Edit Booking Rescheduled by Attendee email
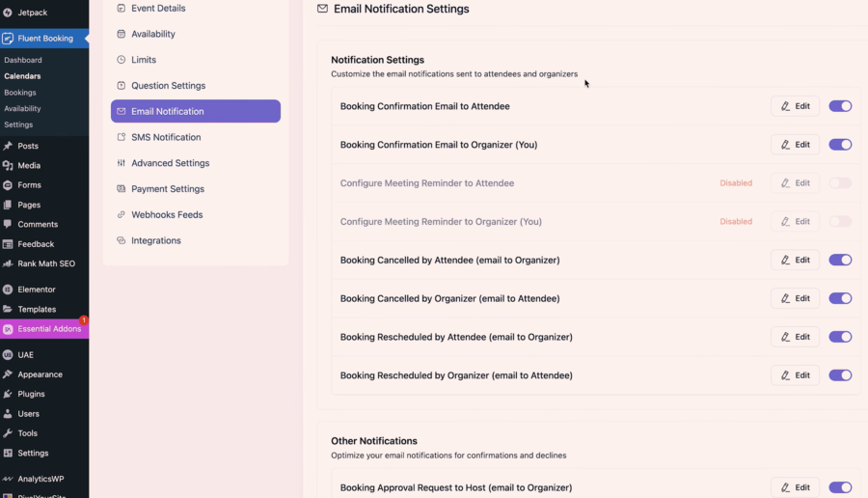Viewport: 868px width, 498px height. click(795, 337)
